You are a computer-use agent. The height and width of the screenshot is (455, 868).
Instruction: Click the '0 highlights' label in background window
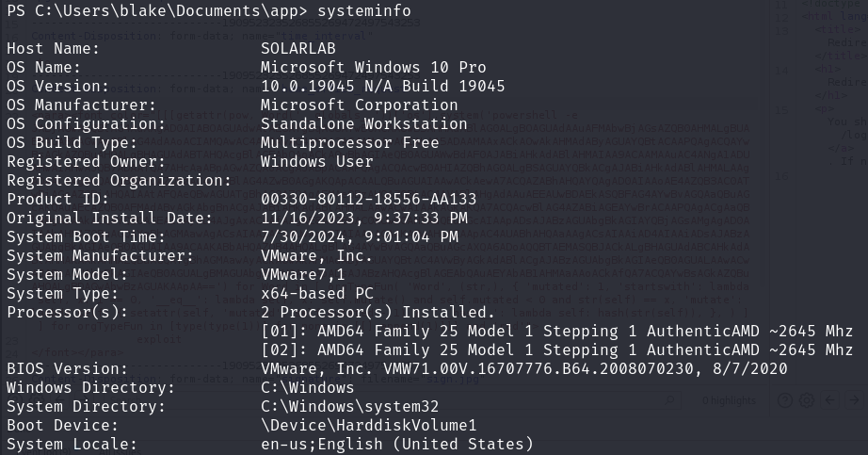[x=729, y=400]
